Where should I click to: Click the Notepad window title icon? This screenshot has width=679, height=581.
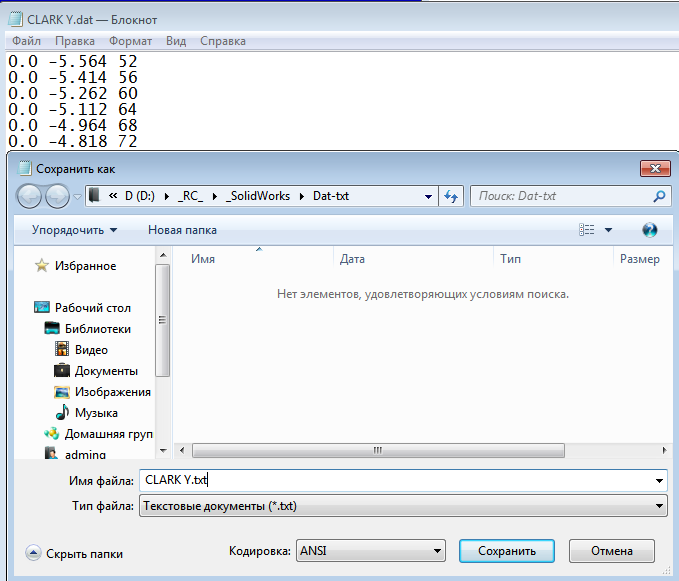(x=15, y=19)
